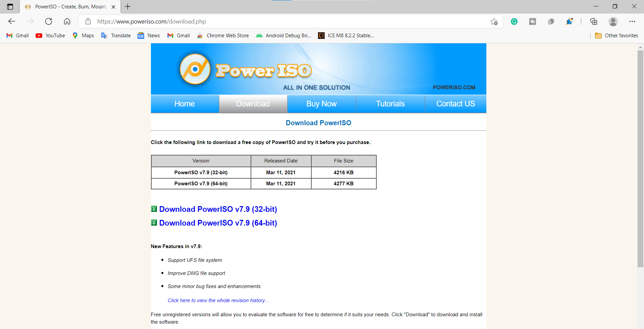This screenshot has height=329, width=644.
Task: Open vertical tabs panel icon
Action: coord(10,7)
